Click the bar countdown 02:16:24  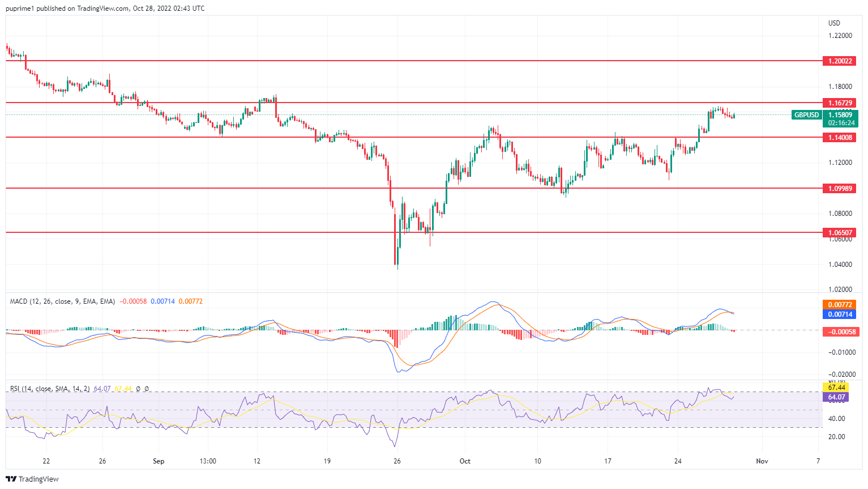[841, 123]
